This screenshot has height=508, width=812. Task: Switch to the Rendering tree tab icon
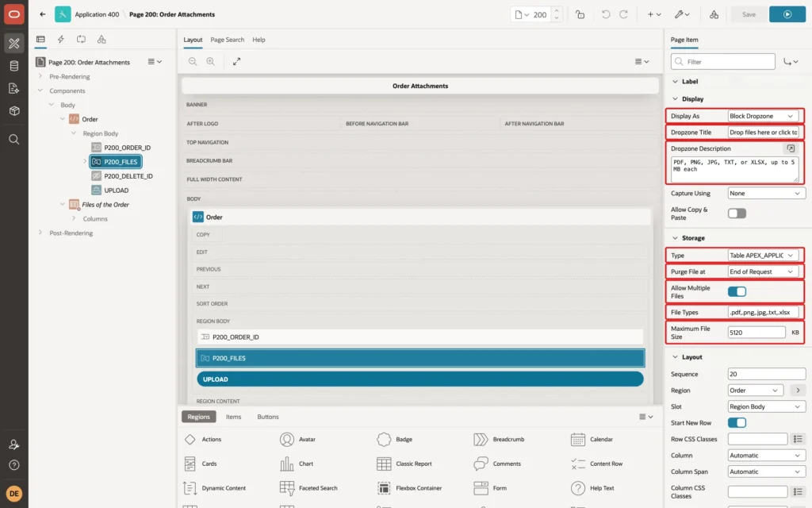pyautogui.click(x=40, y=40)
